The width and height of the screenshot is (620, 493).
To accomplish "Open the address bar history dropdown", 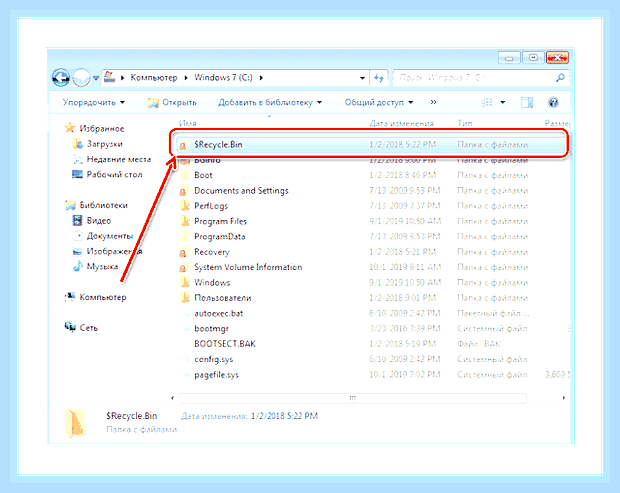I will [362, 78].
